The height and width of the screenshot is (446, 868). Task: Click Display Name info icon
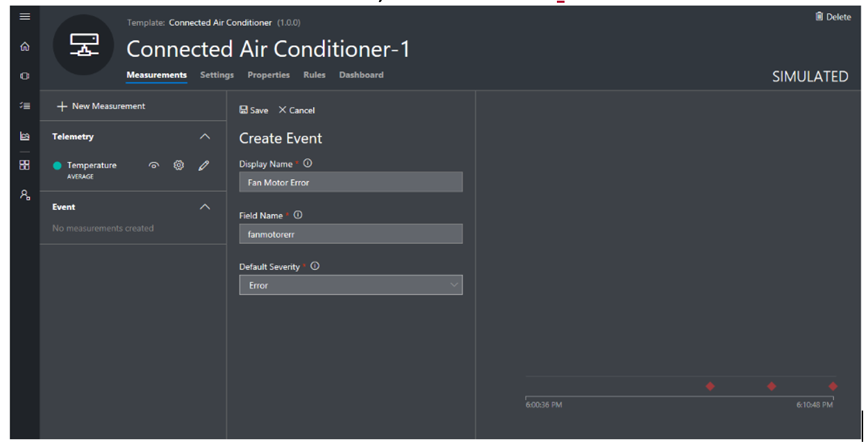click(x=308, y=164)
